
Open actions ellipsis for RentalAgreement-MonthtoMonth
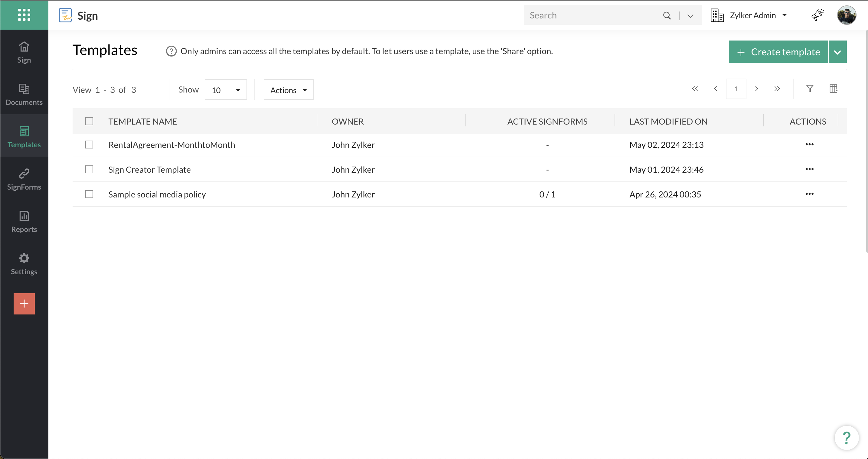809,145
